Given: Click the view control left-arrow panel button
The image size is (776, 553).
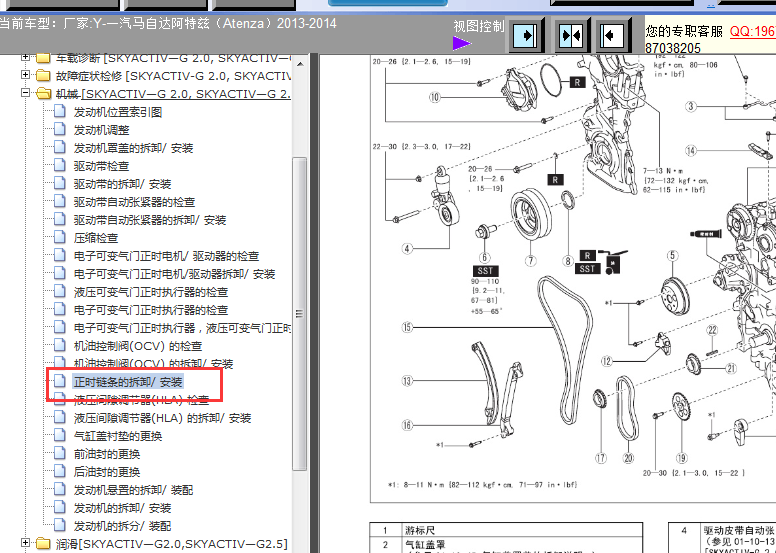Looking at the screenshot, I should [x=612, y=35].
